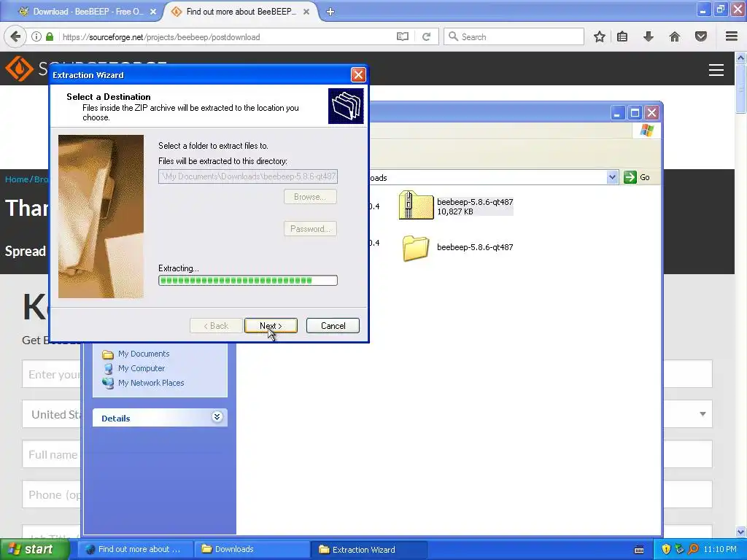The height and width of the screenshot is (560, 747).
Task: Click the My Documents icon in sidebar
Action: point(108,354)
